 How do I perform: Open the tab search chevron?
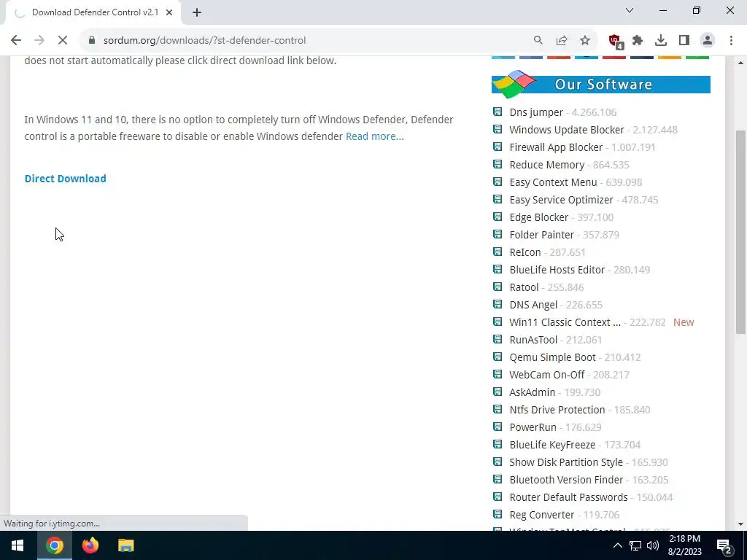pyautogui.click(x=630, y=10)
